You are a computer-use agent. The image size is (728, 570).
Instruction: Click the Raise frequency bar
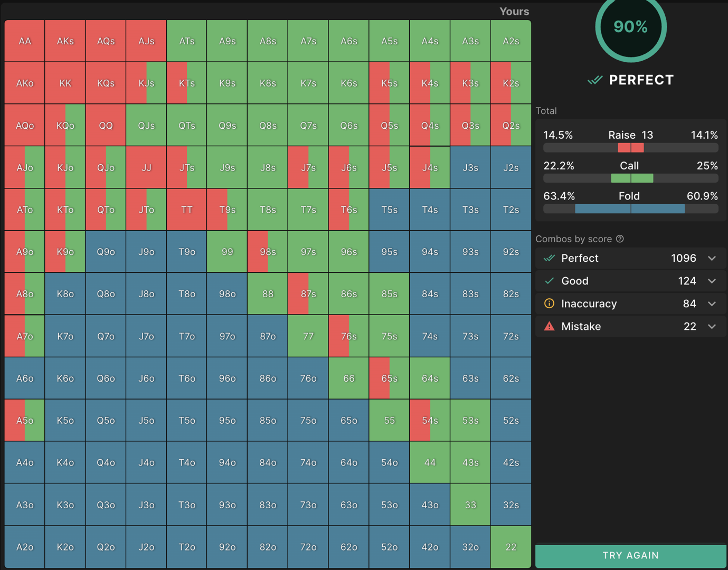(x=631, y=148)
